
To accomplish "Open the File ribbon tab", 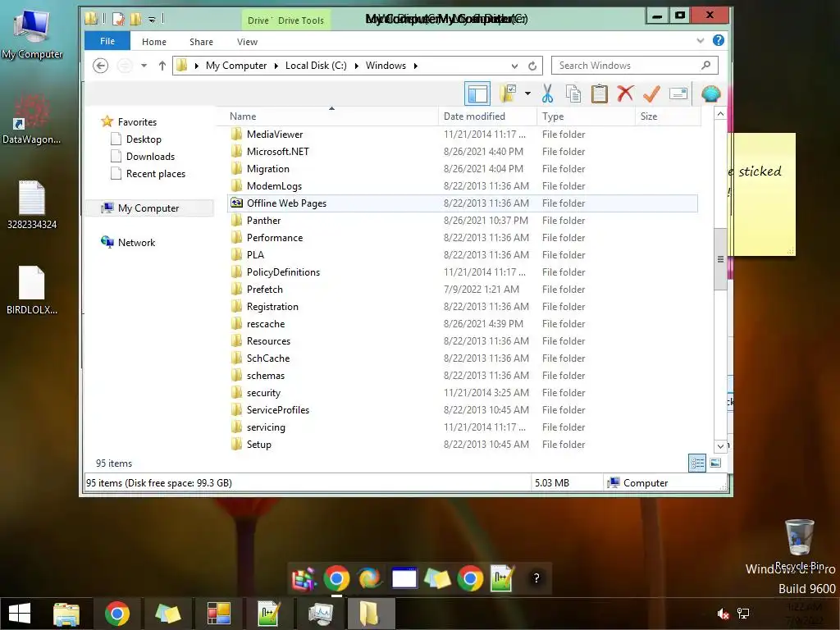I will pyautogui.click(x=107, y=41).
